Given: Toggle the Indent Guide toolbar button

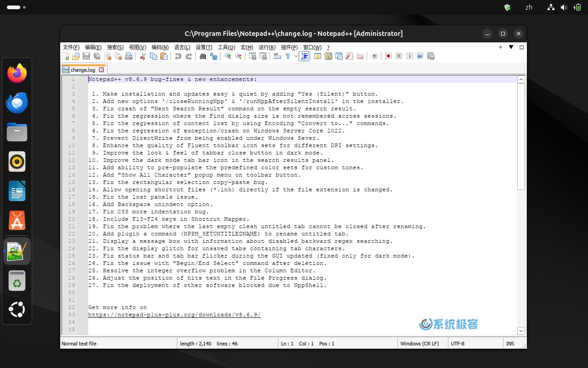Looking at the screenshot, I should pyautogui.click(x=304, y=56).
